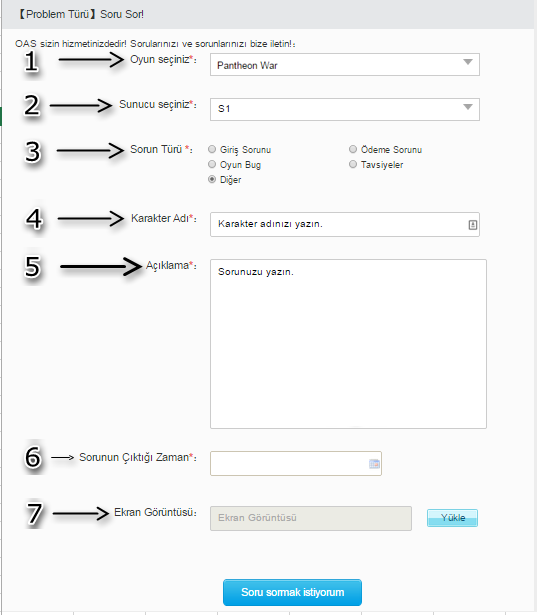Open calendar icon in Sorunun Çıktığı Zaman field
Screen dimensions: 537x615
374,464
